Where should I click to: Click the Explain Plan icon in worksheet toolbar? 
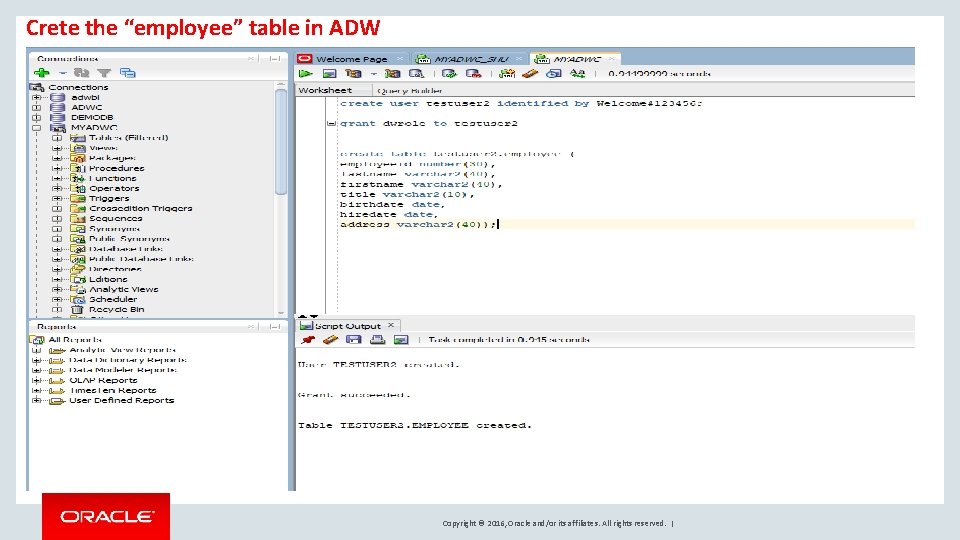coord(353,73)
